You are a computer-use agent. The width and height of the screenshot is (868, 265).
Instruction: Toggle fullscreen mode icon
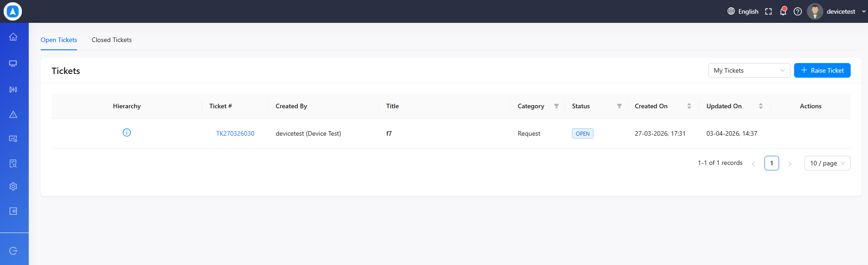click(769, 11)
